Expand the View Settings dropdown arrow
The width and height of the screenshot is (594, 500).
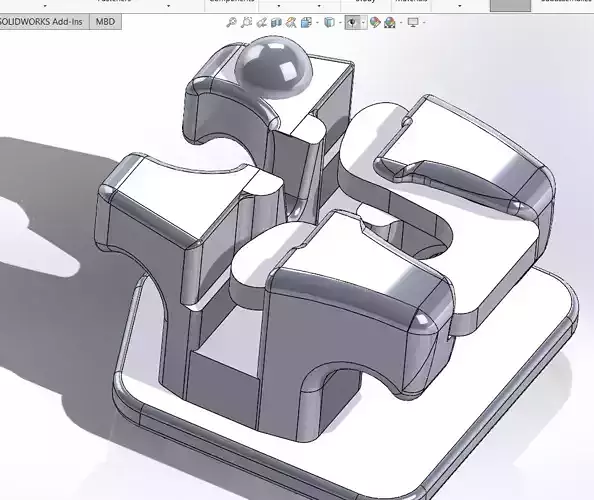[424, 23]
